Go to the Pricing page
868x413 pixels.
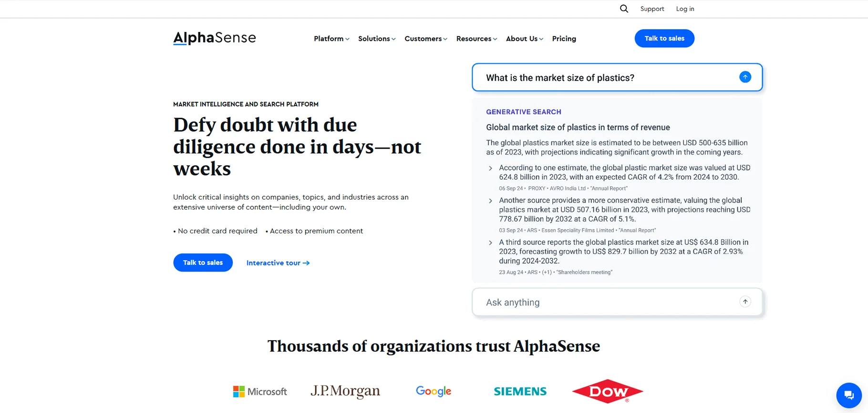(x=564, y=39)
